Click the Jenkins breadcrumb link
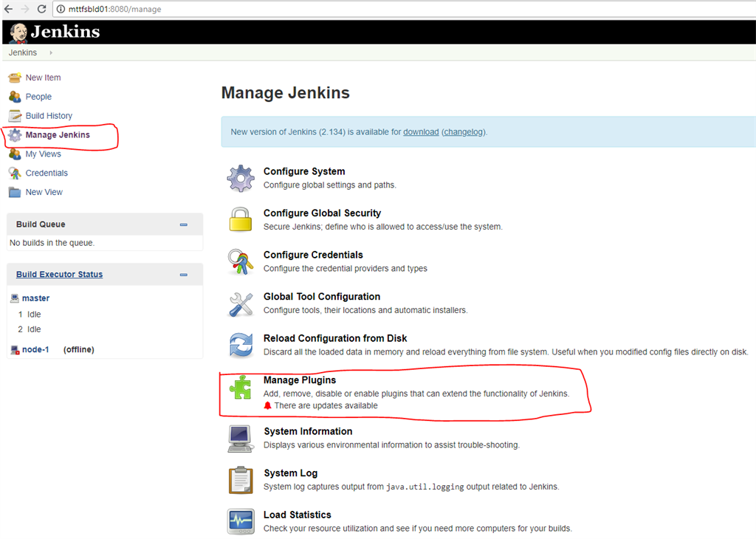This screenshot has width=756, height=539. [23, 52]
